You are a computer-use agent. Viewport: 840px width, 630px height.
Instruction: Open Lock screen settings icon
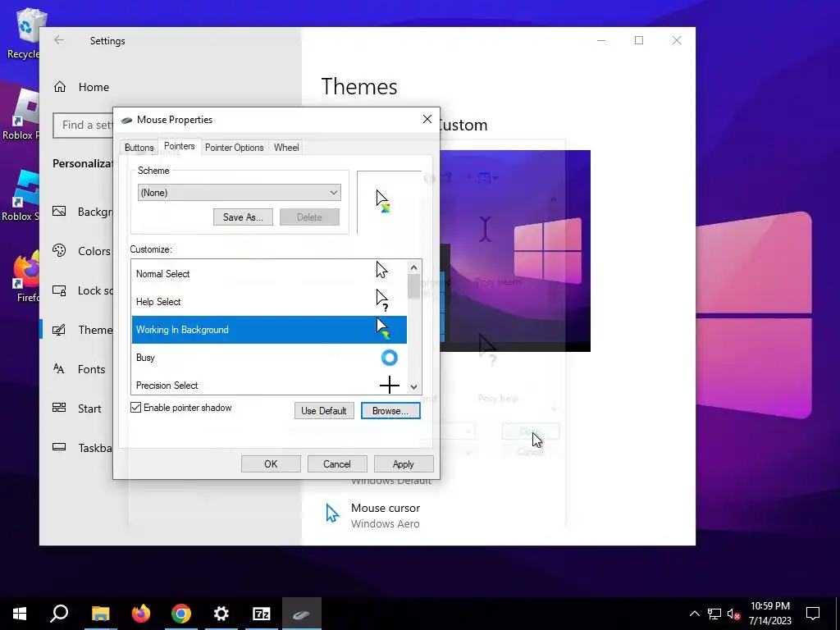click(59, 290)
